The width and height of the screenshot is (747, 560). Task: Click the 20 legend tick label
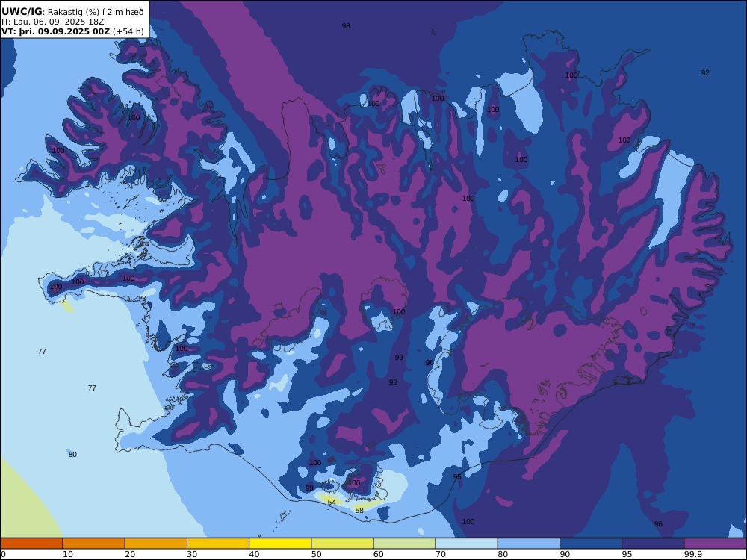[130, 554]
